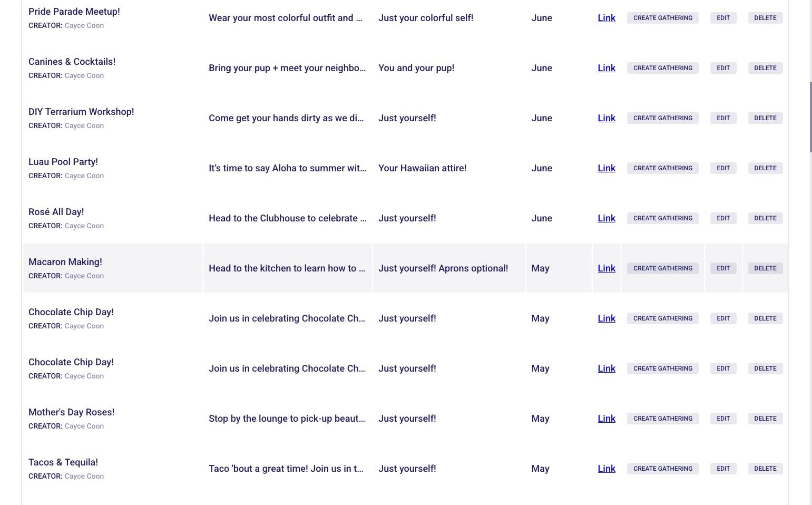Click Create Gathering for Pride Parade Meetup
Image resolution: width=812 pixels, height=505 pixels.
tap(662, 18)
